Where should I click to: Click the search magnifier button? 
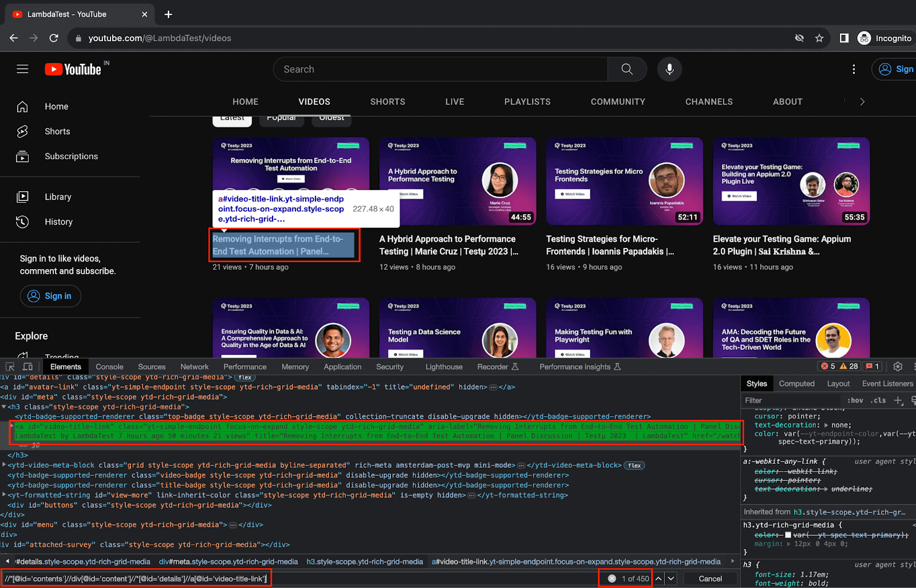pos(627,69)
